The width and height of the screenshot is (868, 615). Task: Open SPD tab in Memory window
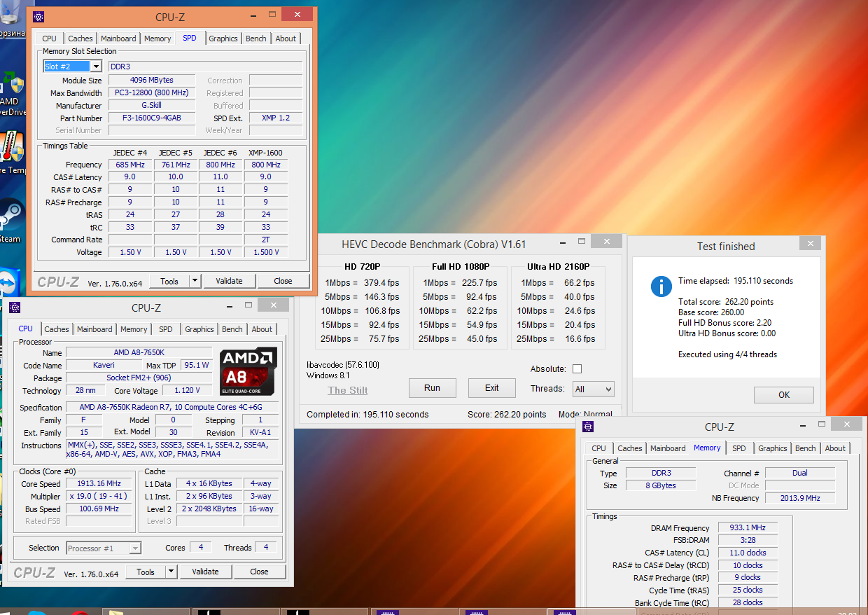pos(739,448)
